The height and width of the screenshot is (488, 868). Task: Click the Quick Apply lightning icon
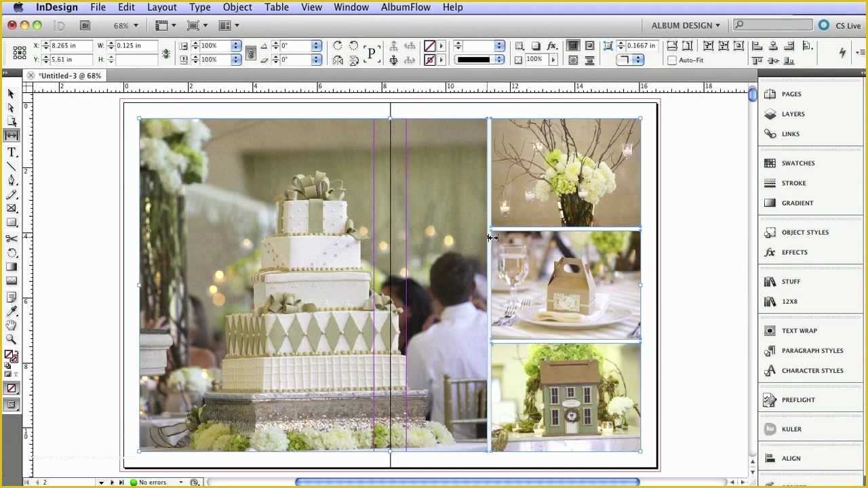[x=842, y=52]
